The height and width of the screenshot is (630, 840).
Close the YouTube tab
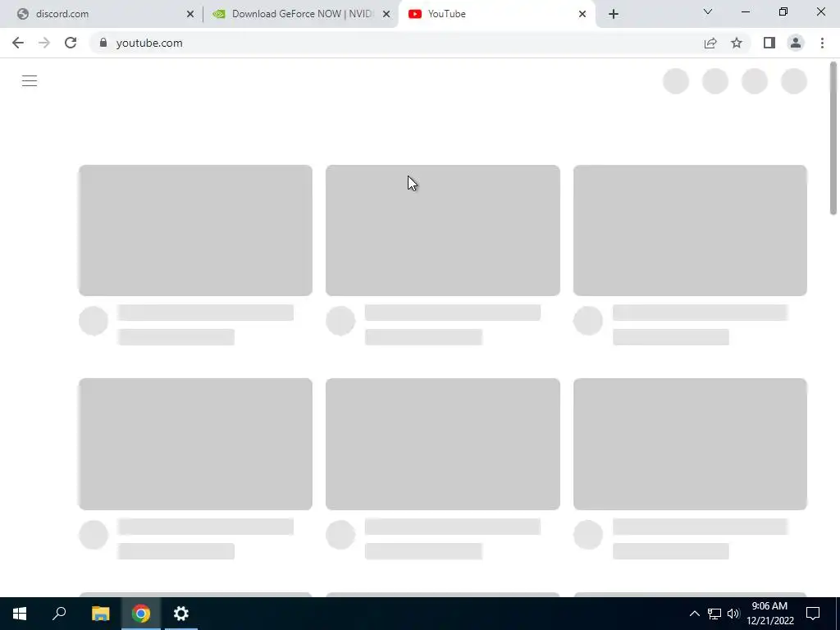(x=582, y=14)
